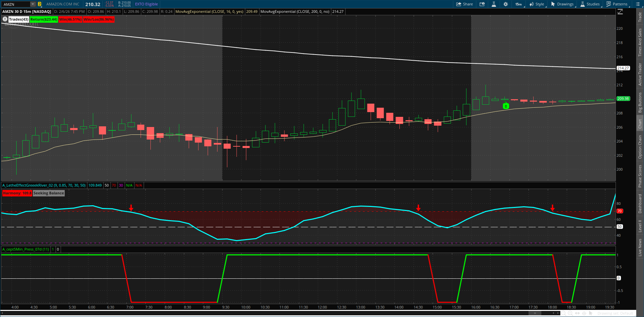Zoom out using the minus magnifier icon

564,313
